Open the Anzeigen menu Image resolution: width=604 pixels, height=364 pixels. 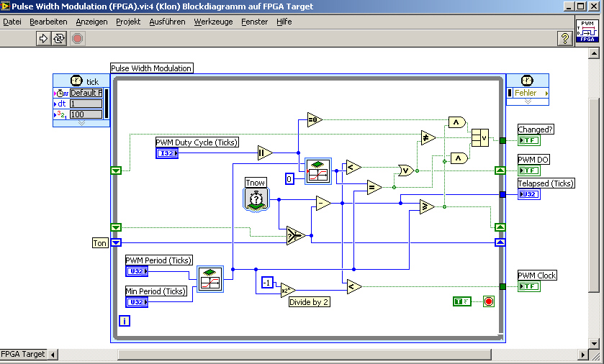click(x=91, y=22)
